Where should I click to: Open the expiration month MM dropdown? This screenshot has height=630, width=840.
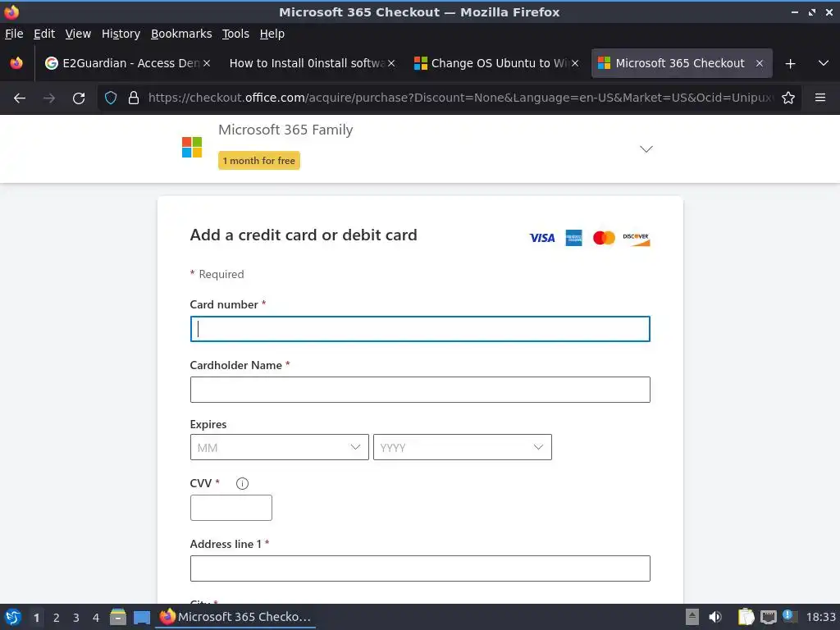[279, 447]
